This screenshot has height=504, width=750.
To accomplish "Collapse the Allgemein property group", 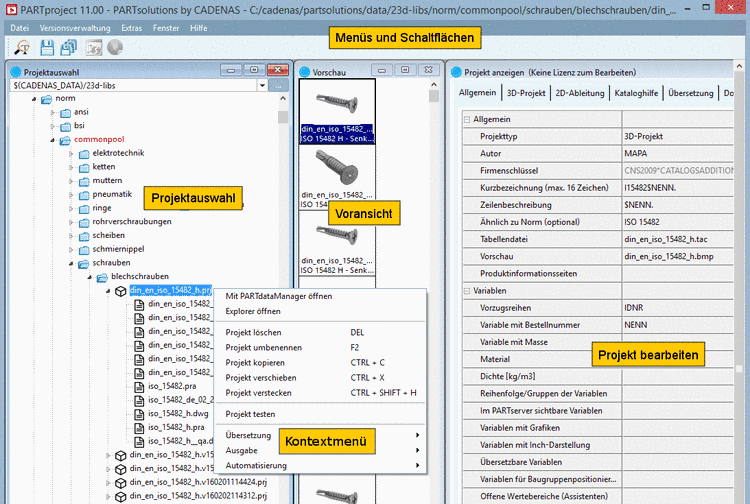I will point(467,120).
